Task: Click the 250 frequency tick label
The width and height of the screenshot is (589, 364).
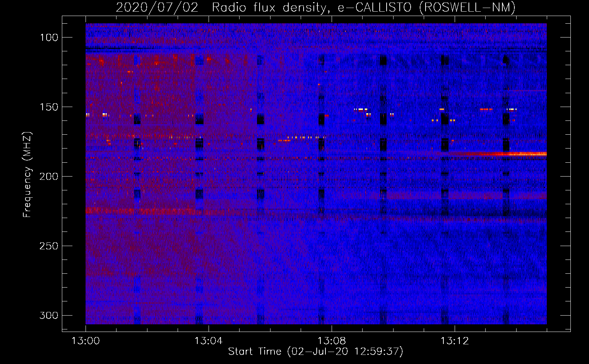Action: (x=49, y=246)
